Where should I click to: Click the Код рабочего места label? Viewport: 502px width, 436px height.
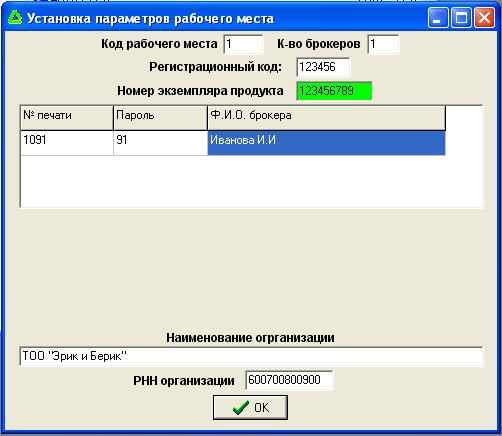[x=159, y=44]
